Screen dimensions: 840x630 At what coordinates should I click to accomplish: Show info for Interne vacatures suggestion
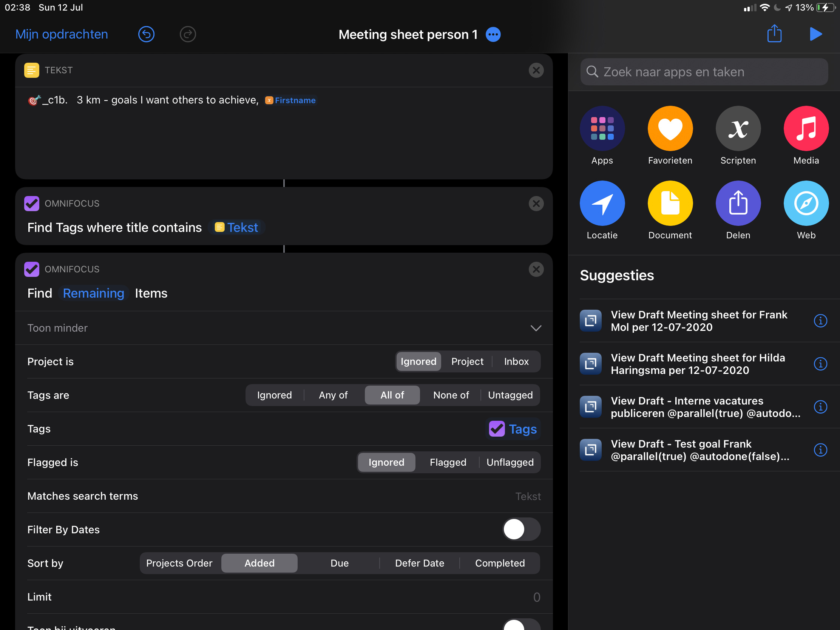click(x=820, y=407)
